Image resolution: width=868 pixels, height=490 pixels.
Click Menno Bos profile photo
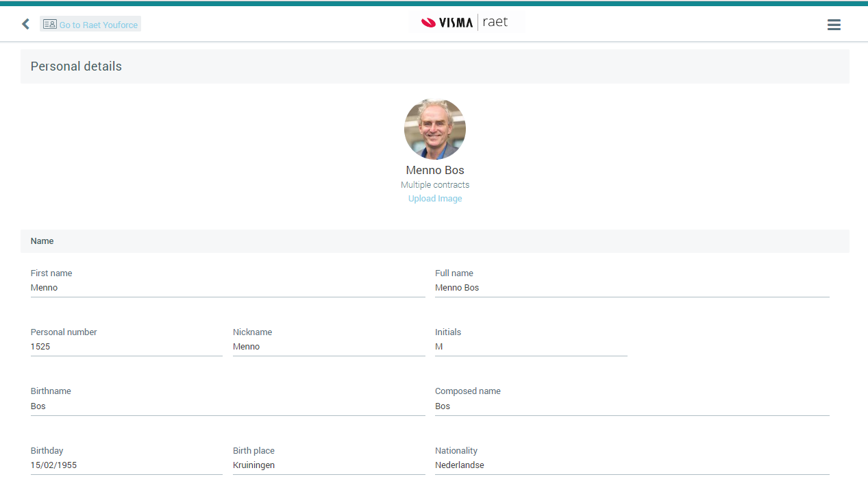coord(435,129)
